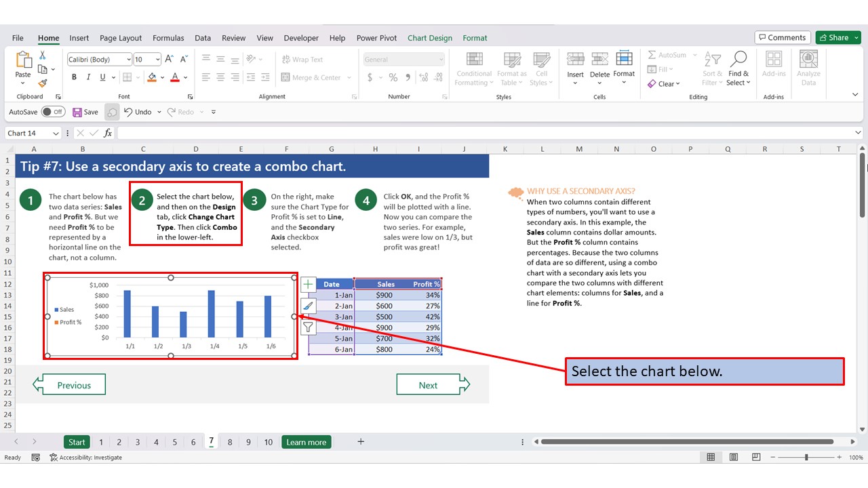Open the Learn more sheet
The image size is (868, 488).
[x=306, y=441]
